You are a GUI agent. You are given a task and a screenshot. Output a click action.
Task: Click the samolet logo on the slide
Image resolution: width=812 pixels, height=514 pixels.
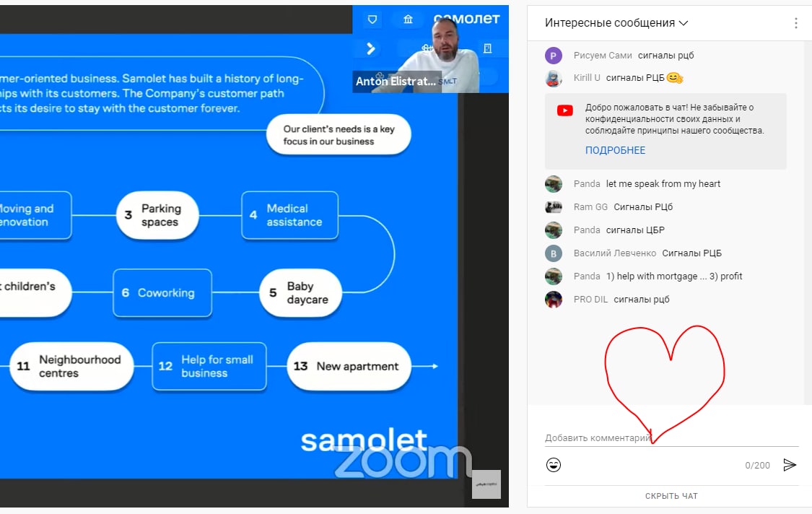point(364,440)
